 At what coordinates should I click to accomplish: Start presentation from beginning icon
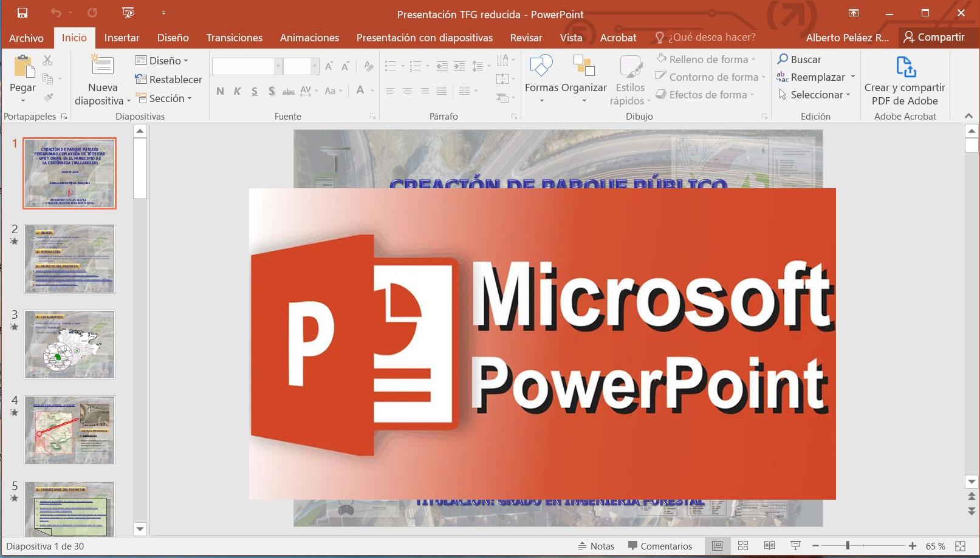tap(128, 13)
